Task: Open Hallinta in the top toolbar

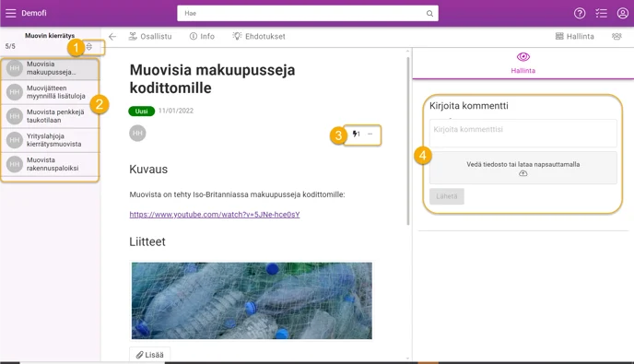Action: tap(575, 37)
